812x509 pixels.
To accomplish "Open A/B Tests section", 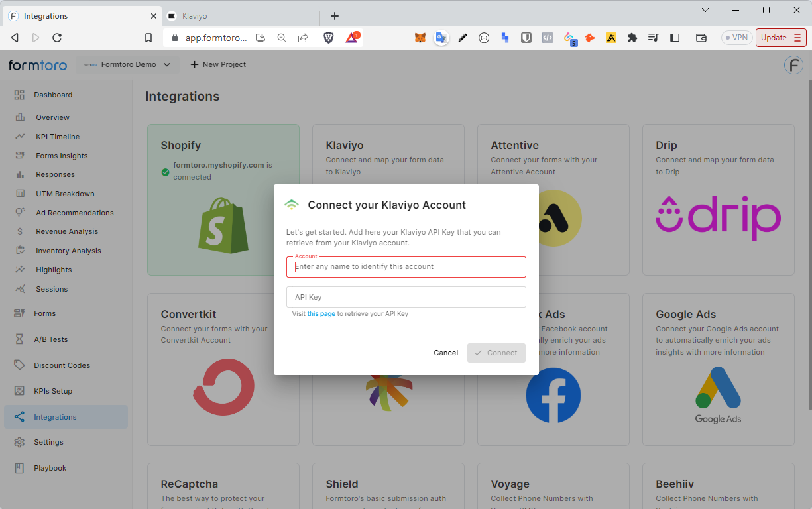I will coord(51,339).
